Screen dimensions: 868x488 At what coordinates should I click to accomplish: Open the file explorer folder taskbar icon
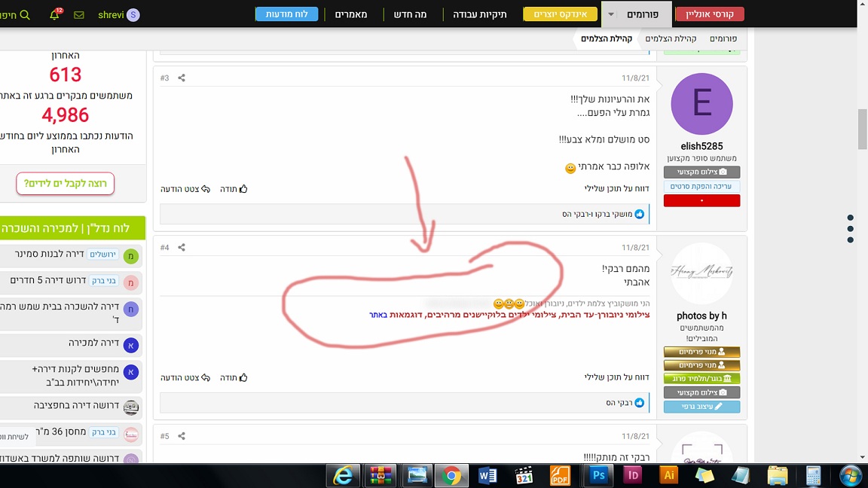coord(778,475)
